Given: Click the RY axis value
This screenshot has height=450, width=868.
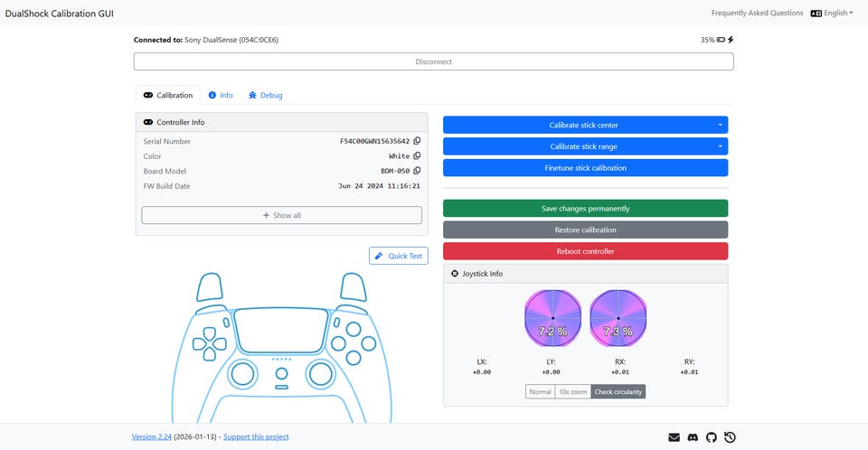Looking at the screenshot, I should [x=689, y=372].
